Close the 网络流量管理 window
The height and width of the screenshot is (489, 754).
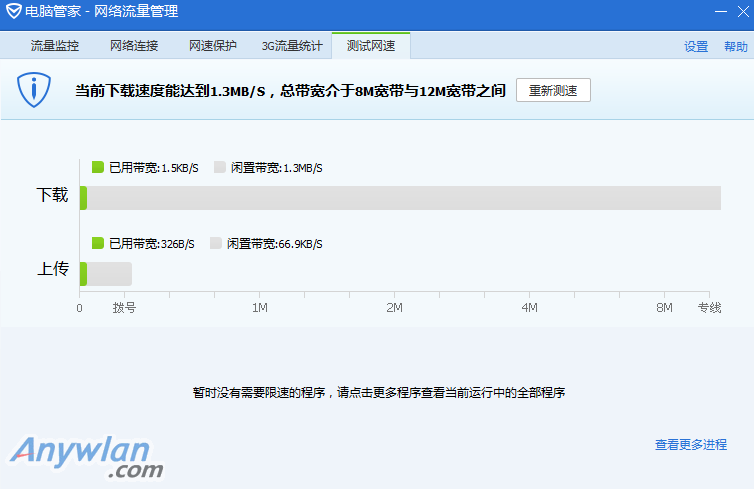(x=743, y=11)
